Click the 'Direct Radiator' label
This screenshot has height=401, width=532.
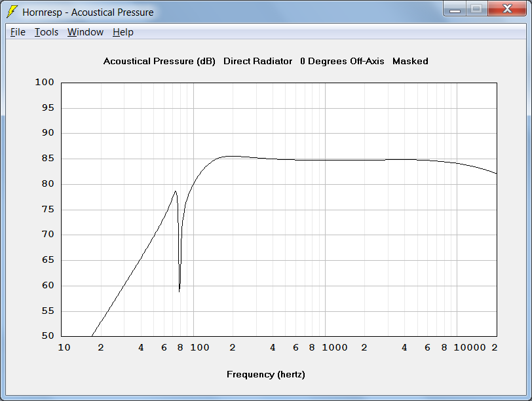(258, 62)
